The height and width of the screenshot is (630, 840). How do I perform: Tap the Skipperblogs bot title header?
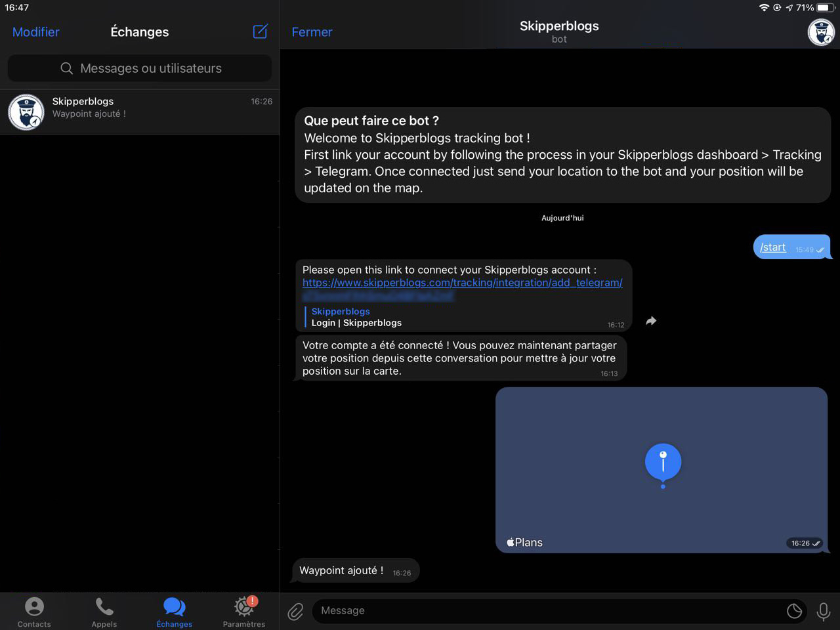[x=559, y=31]
